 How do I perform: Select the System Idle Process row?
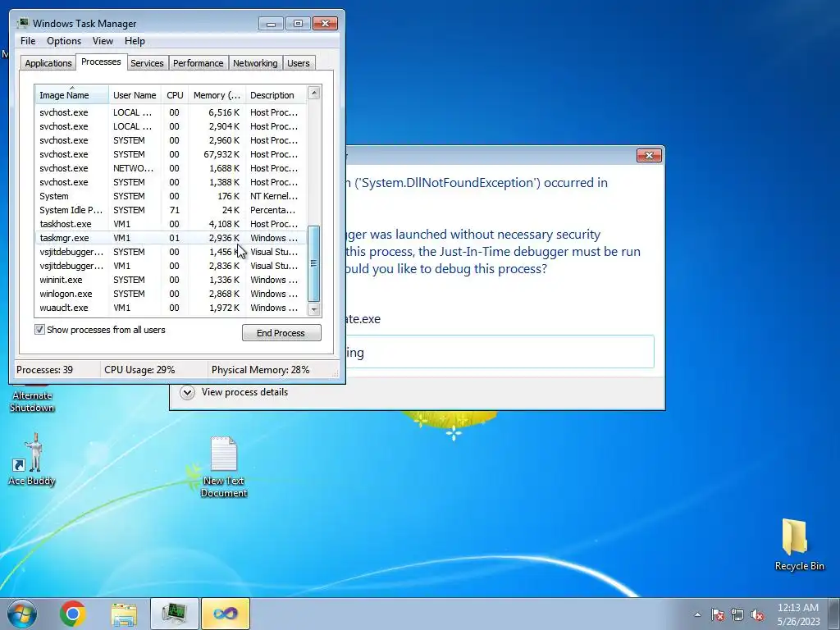pyautogui.click(x=171, y=210)
